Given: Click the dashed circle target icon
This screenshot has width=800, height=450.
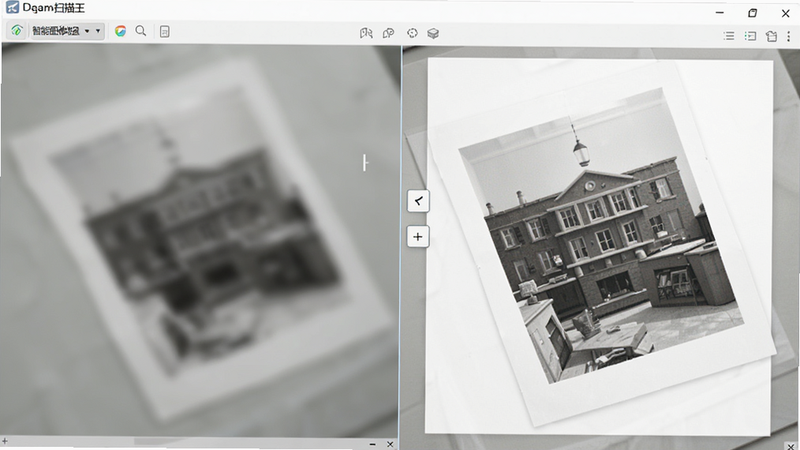Looking at the screenshot, I should [412, 33].
